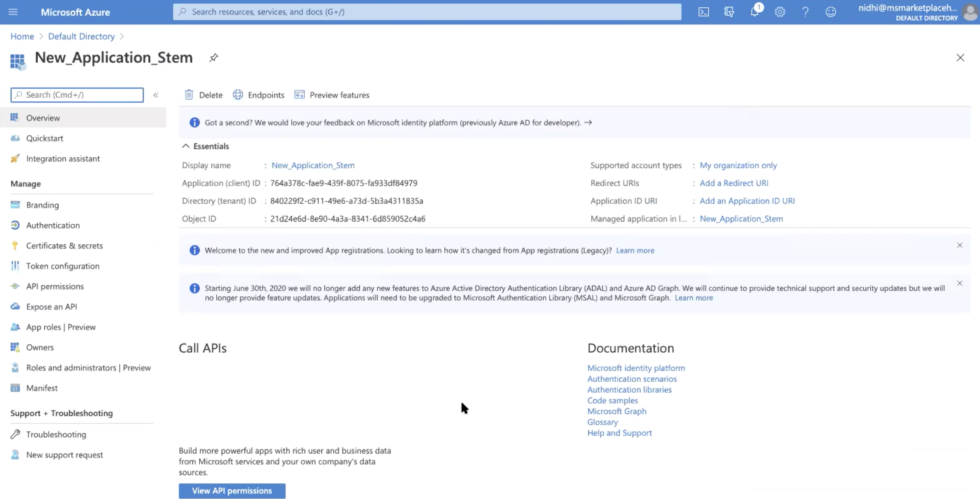The height and width of the screenshot is (499, 980).
Task: Click the View API permissions button
Action: point(232,491)
